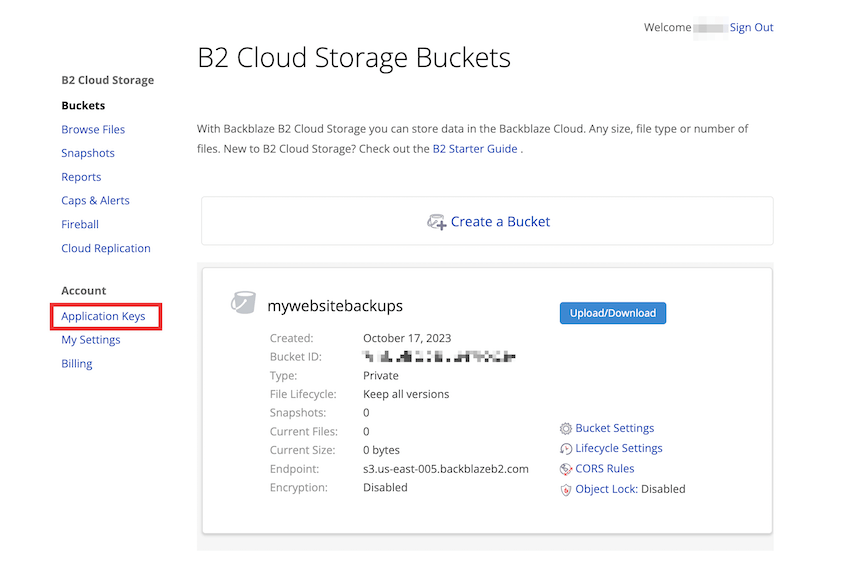The height and width of the screenshot is (577, 845).
Task: Click the B2 Cloud Storage Buckets heading
Action: coord(354,58)
